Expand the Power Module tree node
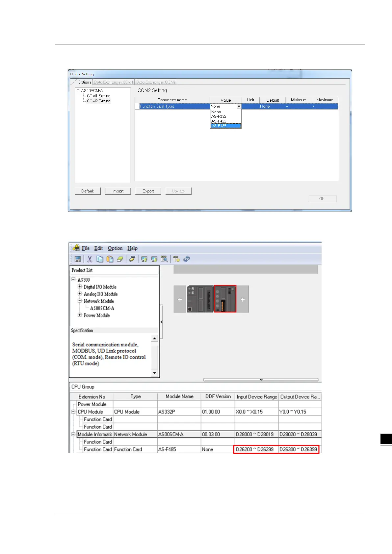This screenshot has height=554, width=392. (x=80, y=315)
